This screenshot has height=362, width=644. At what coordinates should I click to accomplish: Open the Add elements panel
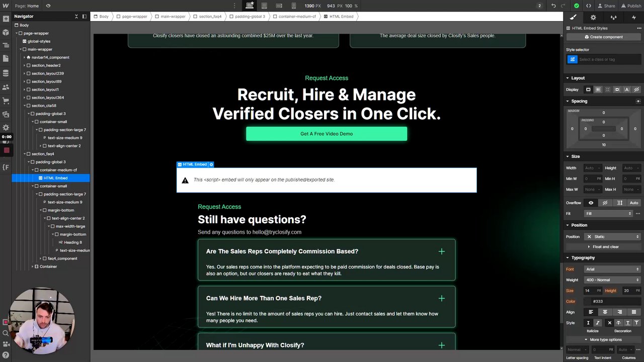pyautogui.click(x=6, y=19)
